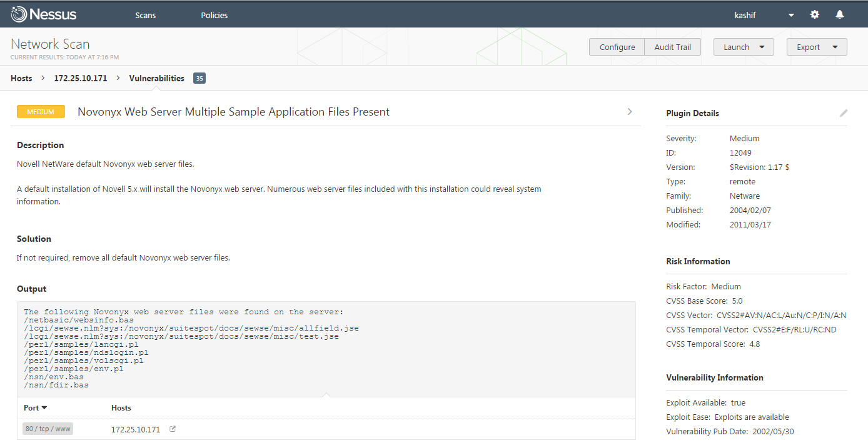The height and width of the screenshot is (443, 868).
Task: Click the Vulnerability Information heading
Action: pos(715,377)
